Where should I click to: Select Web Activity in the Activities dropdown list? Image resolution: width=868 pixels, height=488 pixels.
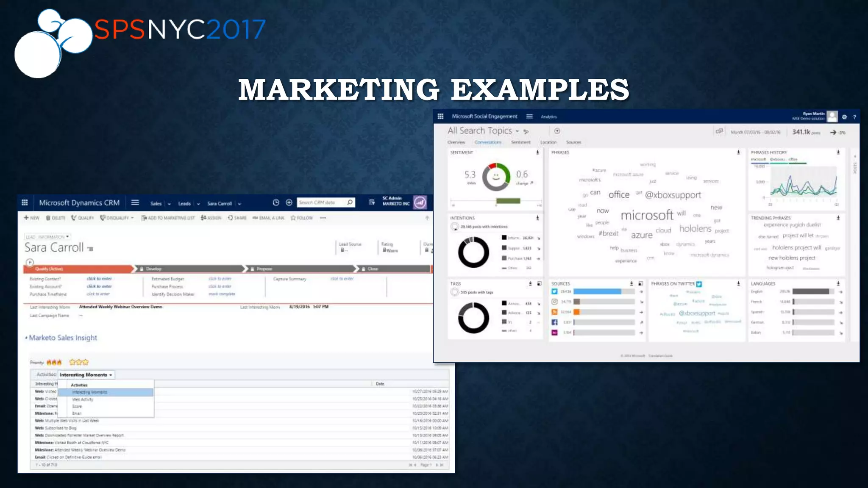[x=83, y=399]
